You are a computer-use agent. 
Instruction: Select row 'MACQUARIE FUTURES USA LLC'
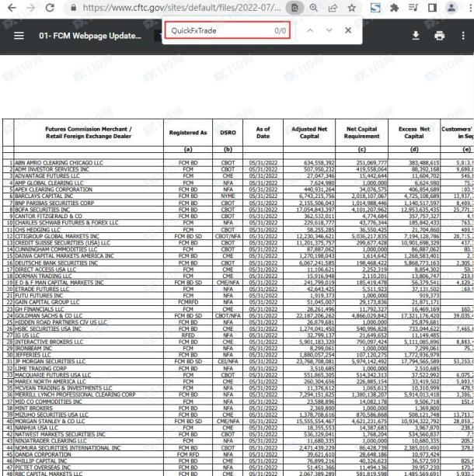239,375
